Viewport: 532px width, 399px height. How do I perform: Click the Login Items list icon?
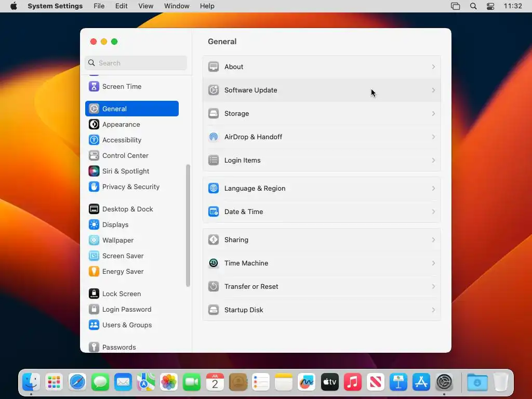[214, 161]
